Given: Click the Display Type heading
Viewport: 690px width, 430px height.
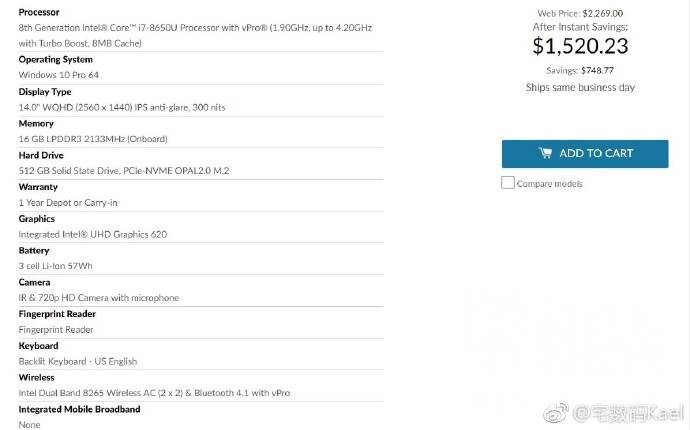Looking at the screenshot, I should point(46,91).
